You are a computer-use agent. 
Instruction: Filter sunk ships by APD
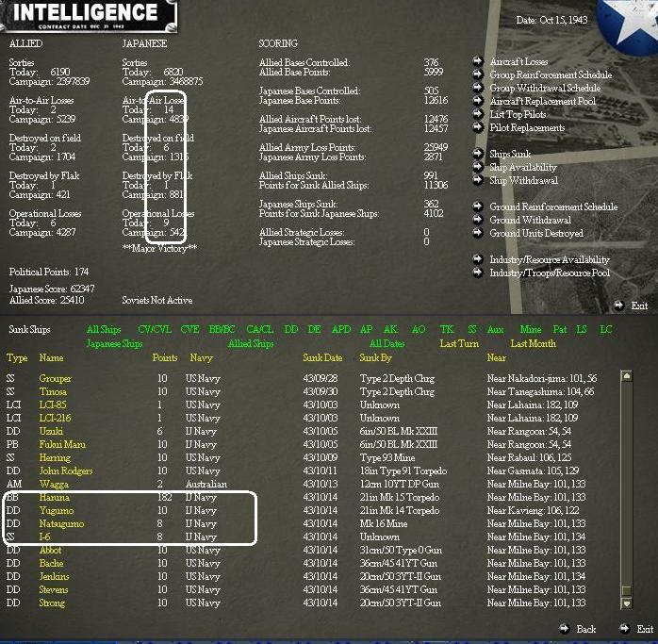(341, 330)
